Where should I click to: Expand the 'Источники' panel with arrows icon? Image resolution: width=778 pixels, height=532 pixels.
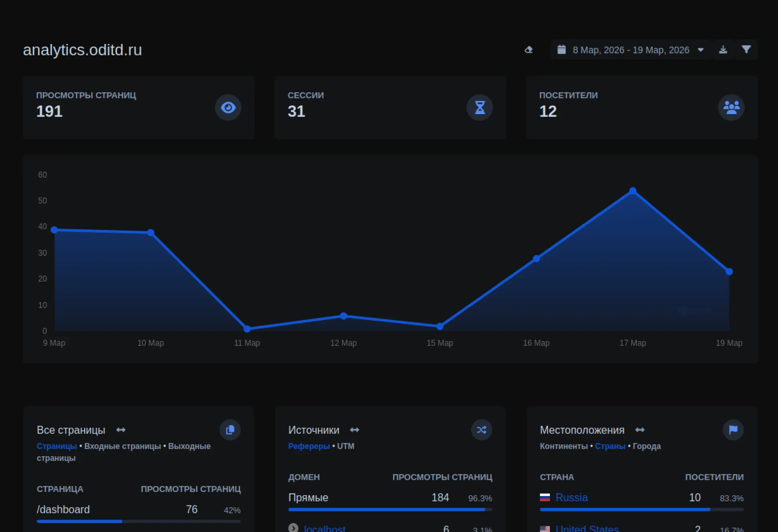355,430
